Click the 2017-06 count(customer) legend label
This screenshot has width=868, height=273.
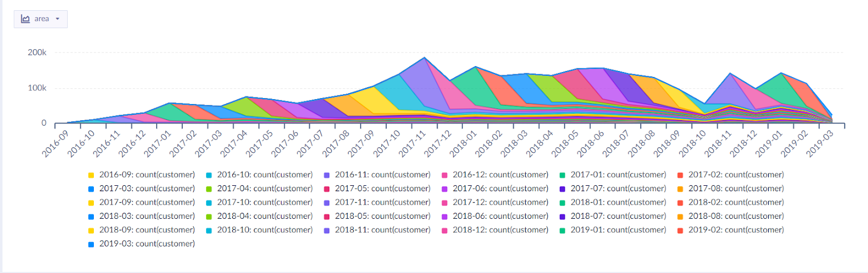(501, 188)
